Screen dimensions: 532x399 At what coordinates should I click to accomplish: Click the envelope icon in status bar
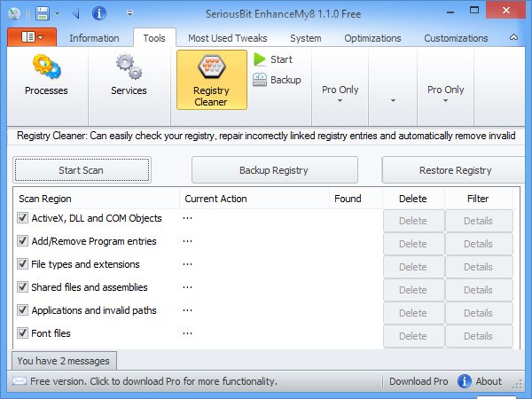(x=20, y=381)
